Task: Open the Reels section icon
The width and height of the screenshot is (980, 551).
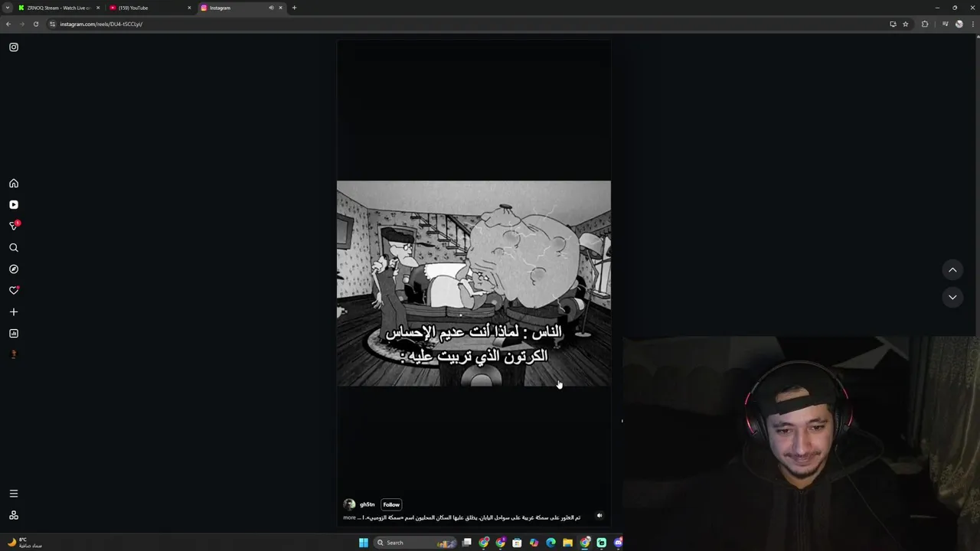Action: (14, 205)
